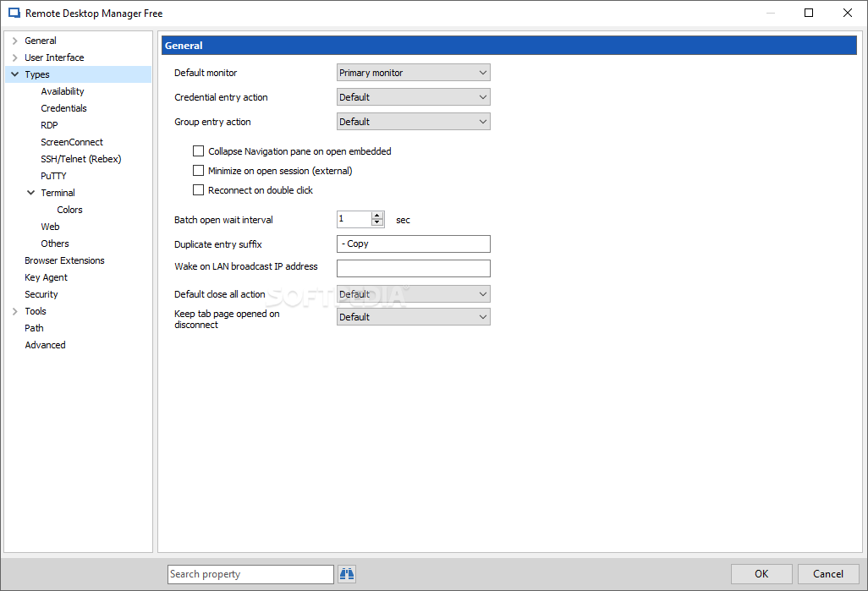Viewport: 868px width, 591px height.
Task: Open Availability settings
Action: click(x=63, y=91)
